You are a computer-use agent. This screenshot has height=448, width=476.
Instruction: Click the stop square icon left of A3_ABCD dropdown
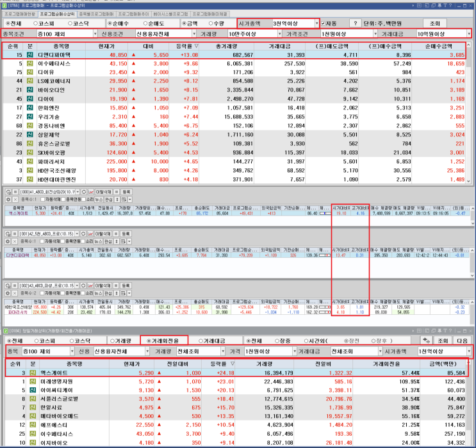coord(15,285)
